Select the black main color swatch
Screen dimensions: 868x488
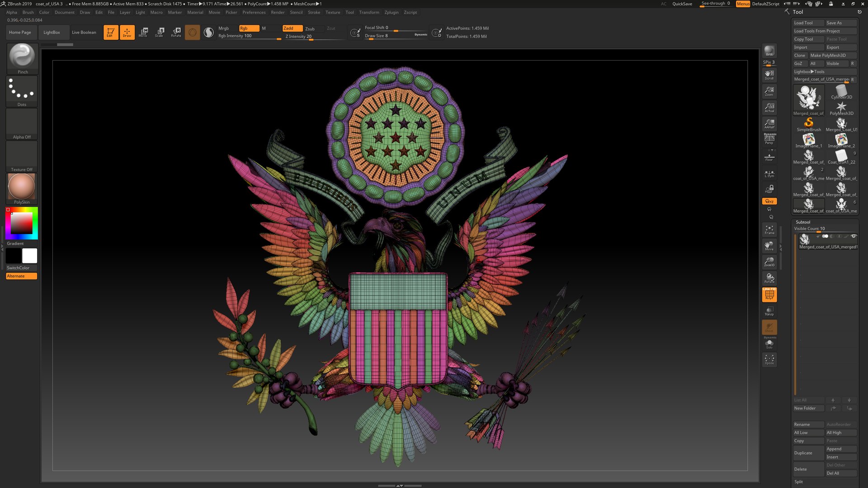click(14, 256)
